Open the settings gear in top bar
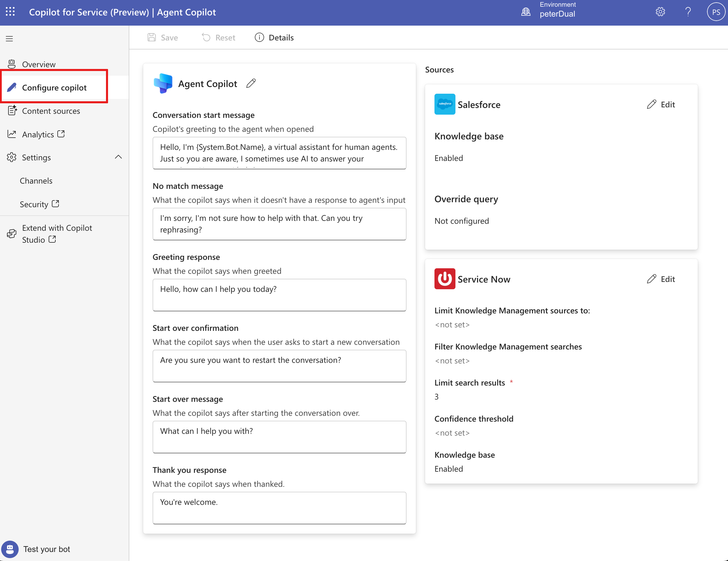Screen dimensions: 728x561 click(660, 12)
